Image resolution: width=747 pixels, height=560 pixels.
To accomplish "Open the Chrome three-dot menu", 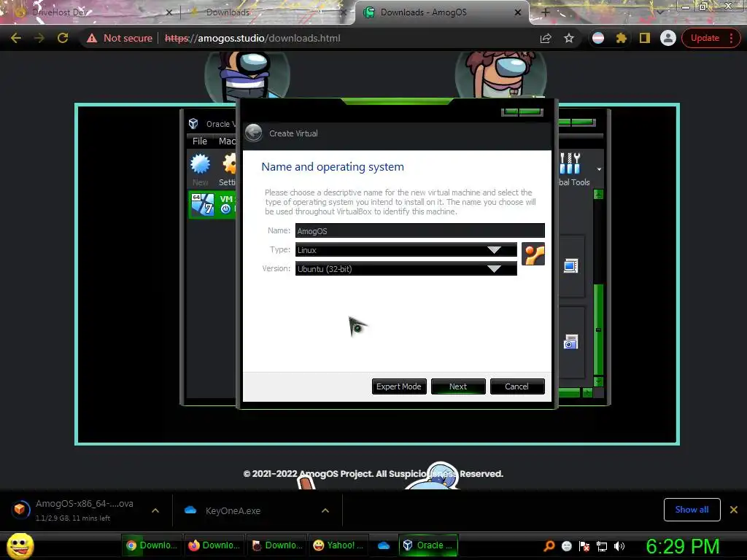I will click(732, 38).
